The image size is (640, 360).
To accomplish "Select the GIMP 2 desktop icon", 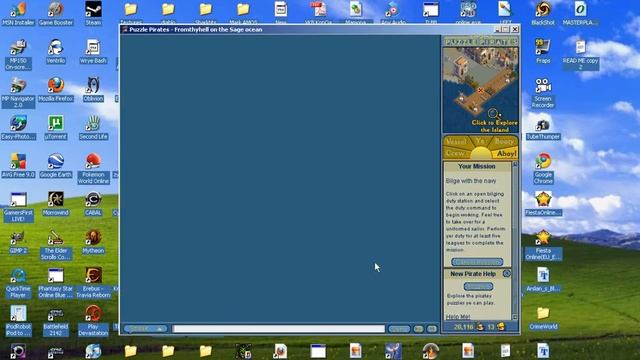I will (18, 241).
